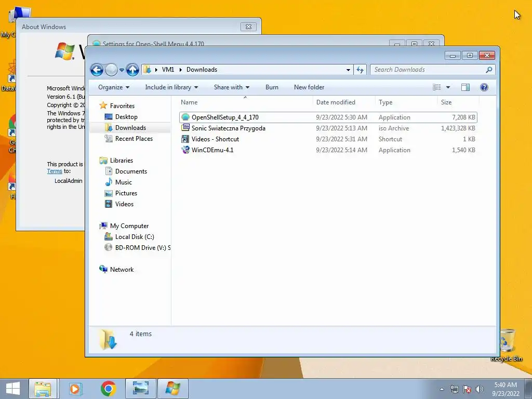Viewport: 532px width, 399px height.
Task: Launch the media player from taskbar
Action: tap(75, 389)
